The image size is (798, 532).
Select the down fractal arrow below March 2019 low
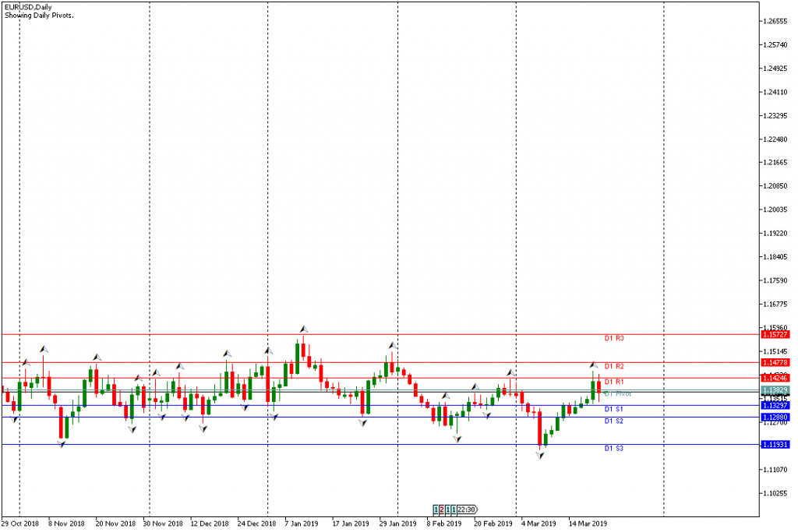539,455
